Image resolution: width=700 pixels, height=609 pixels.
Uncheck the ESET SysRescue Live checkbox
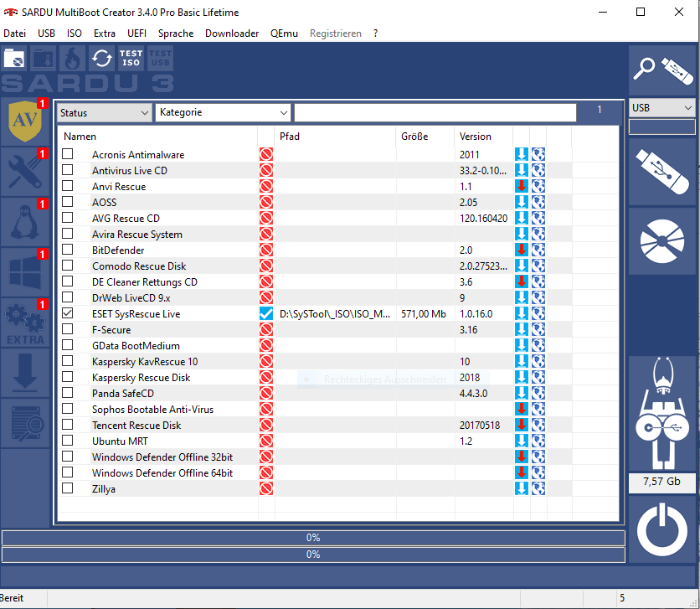(68, 313)
